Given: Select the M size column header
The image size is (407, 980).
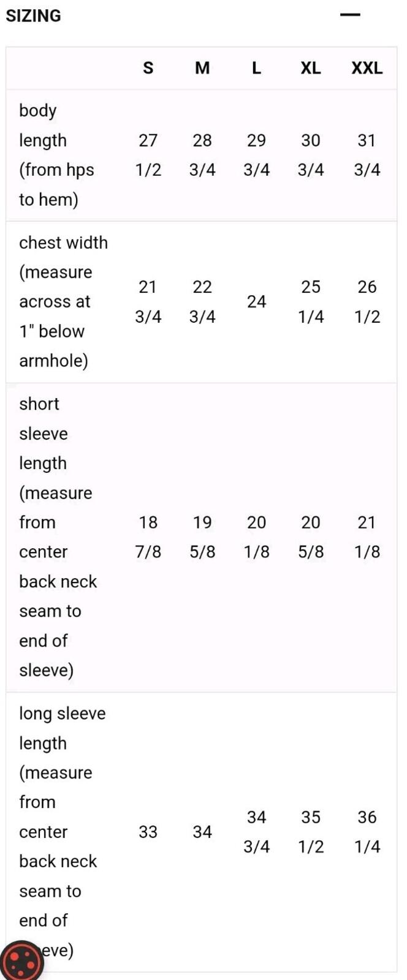Looking at the screenshot, I should pos(202,68).
